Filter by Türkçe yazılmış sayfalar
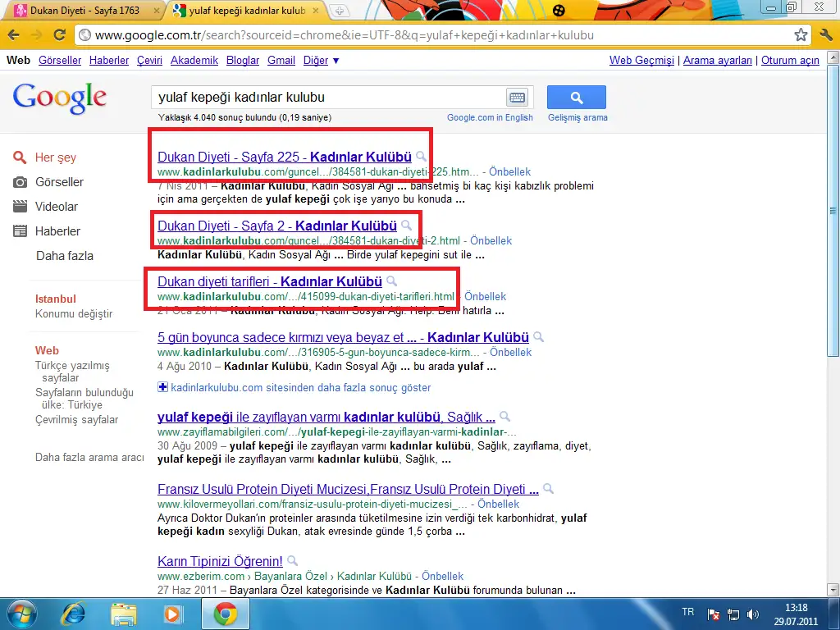The height and width of the screenshot is (630, 840). click(72, 372)
